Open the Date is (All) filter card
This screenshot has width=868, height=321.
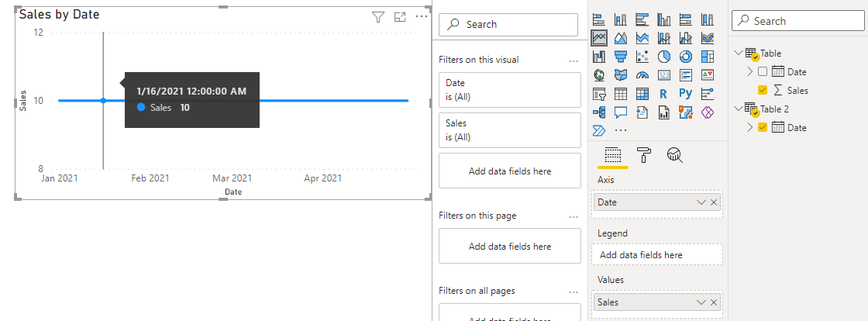[510, 90]
